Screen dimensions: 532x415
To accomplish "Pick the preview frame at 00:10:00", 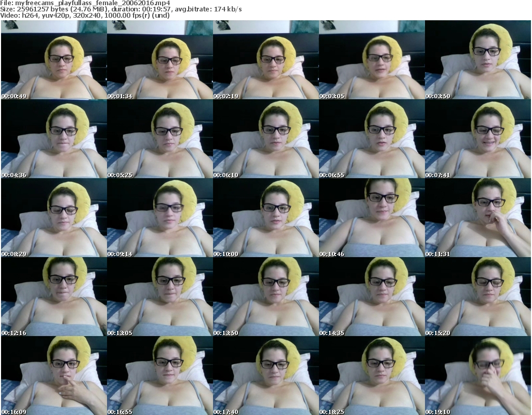I will [265, 218].
